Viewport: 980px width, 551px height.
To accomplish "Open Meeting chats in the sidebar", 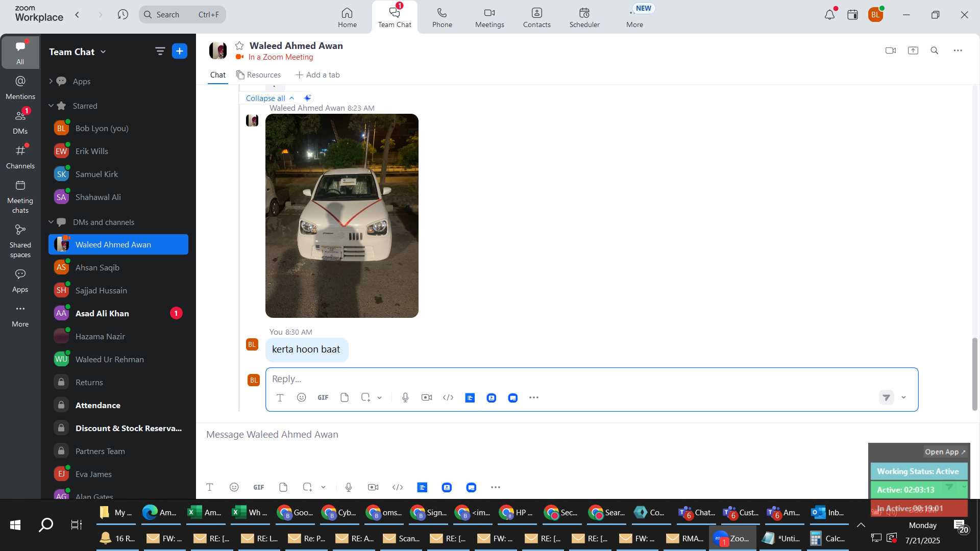I will [x=20, y=197].
